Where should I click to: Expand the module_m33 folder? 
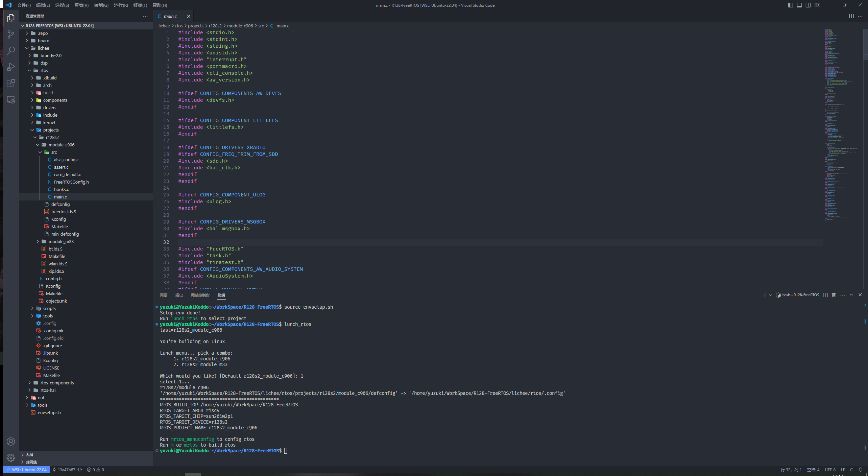tap(61, 241)
